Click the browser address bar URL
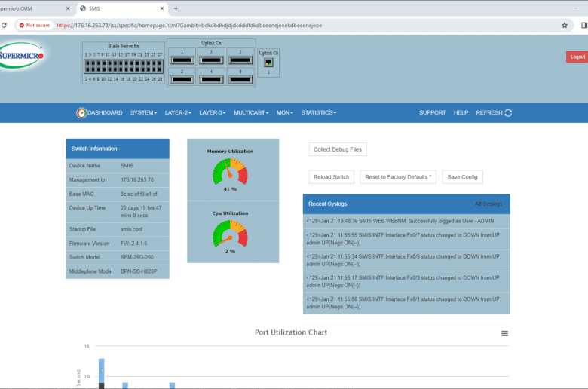This screenshot has height=389, width=588. [x=189, y=25]
